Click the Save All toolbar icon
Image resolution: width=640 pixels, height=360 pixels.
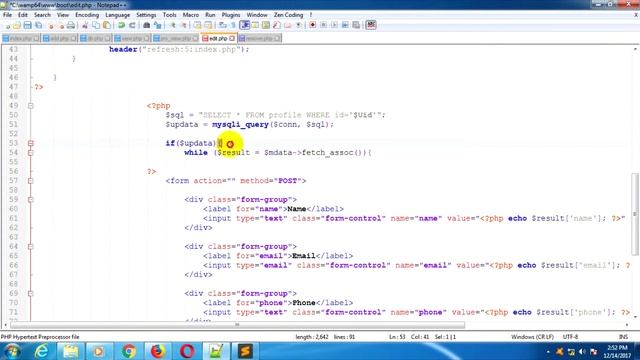38,25
